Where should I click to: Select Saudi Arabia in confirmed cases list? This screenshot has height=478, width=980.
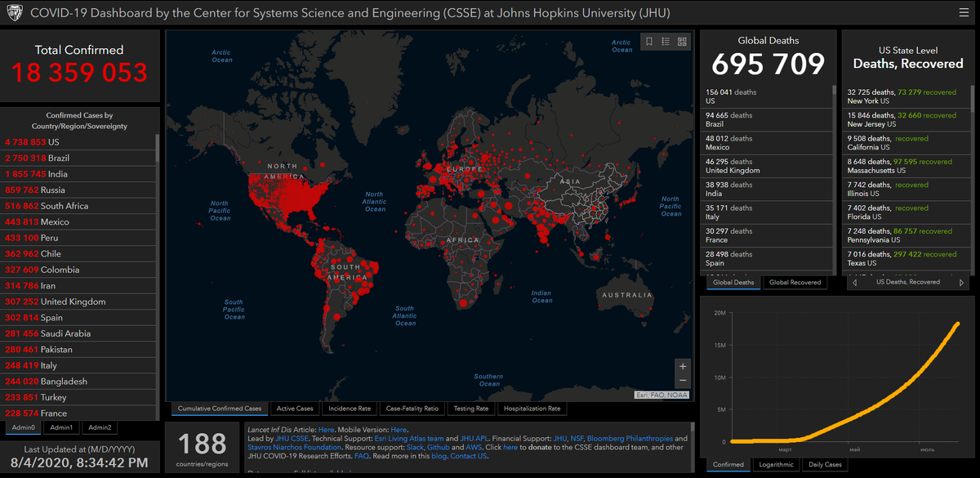tap(78, 333)
